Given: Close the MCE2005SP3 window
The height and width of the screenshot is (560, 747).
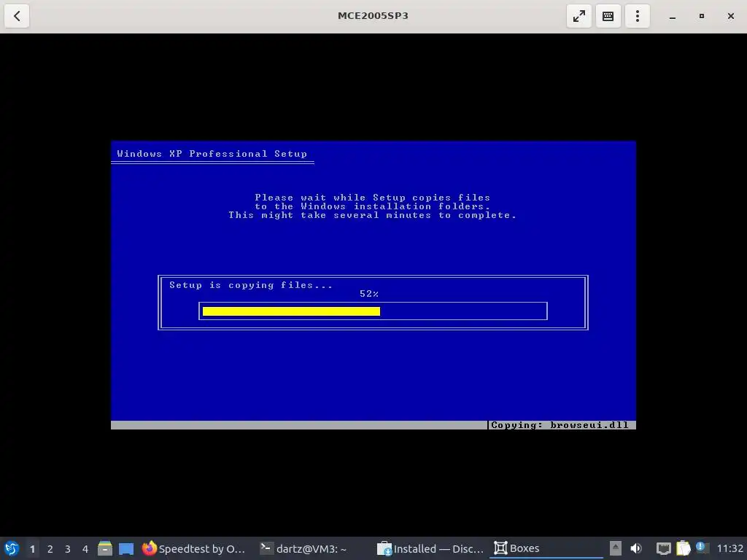Looking at the screenshot, I should point(731,16).
